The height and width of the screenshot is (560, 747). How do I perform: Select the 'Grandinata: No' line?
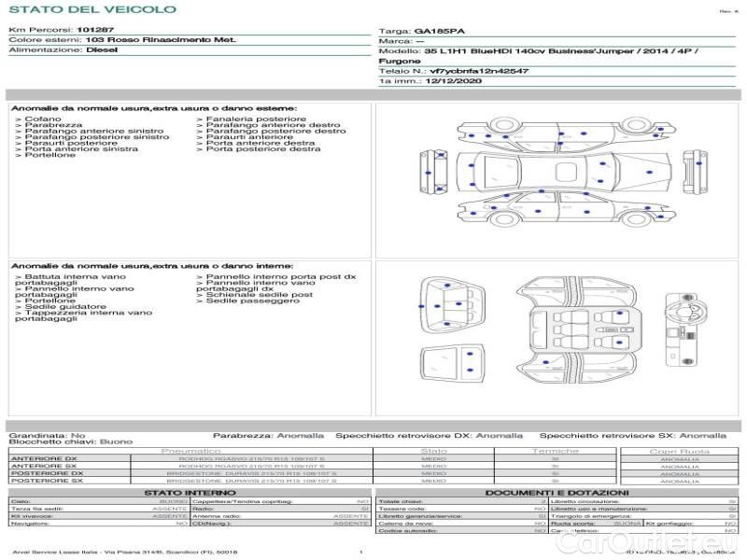tap(48, 436)
